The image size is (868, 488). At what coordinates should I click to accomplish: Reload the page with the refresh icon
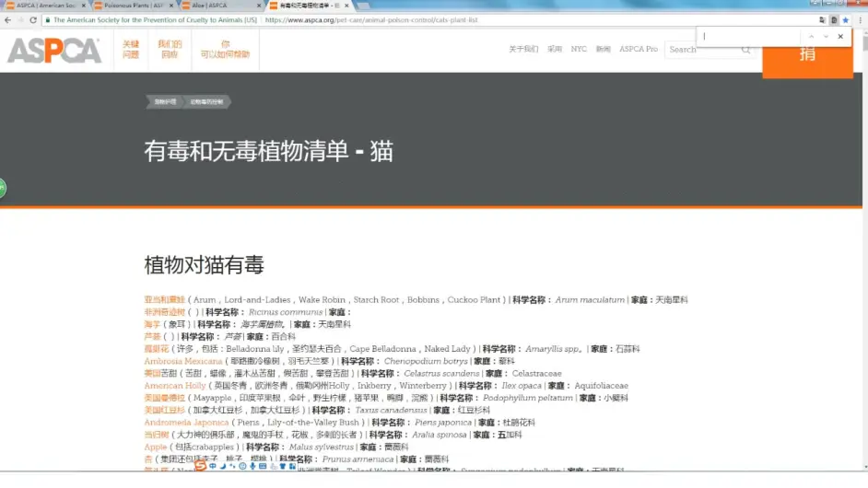(33, 20)
